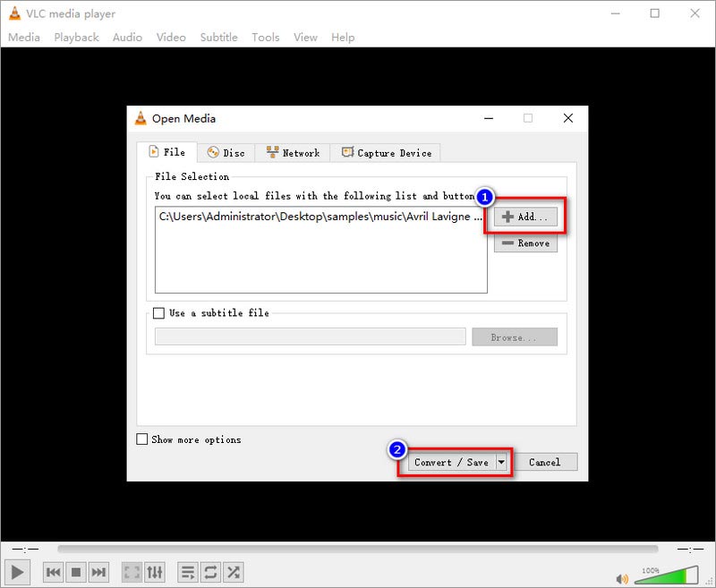Click the VLC cone icon in main title bar
The width and height of the screenshot is (716, 588).
coord(14,13)
